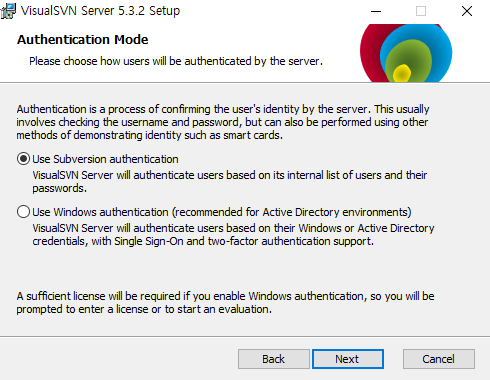Click the 'VisualSVN Server 5.3.2 Setup' title text
This screenshot has width=490, height=380.
tap(100, 11)
